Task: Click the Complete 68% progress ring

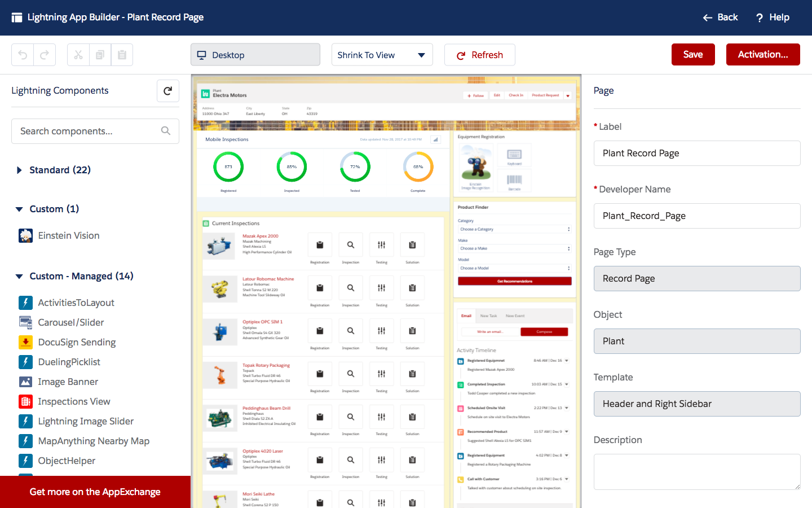Action: pyautogui.click(x=418, y=167)
